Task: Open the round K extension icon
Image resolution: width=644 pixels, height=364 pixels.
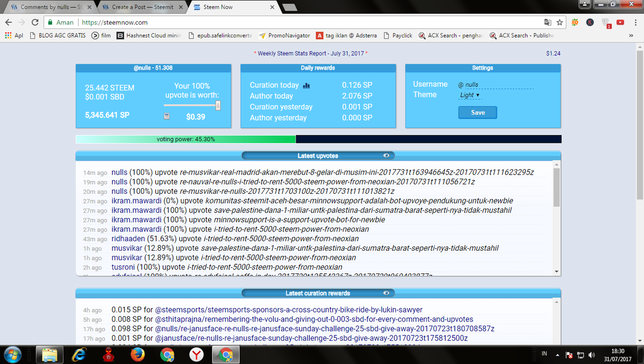Action: click(590, 22)
